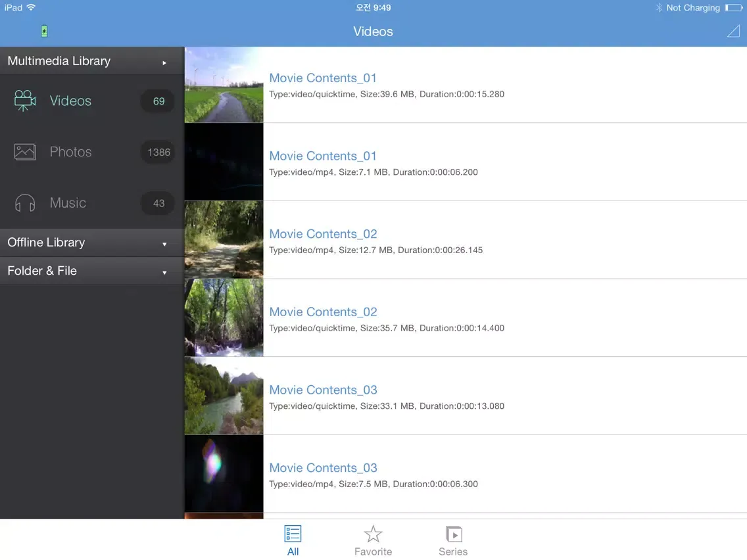The image size is (747, 560).
Task: Select the Videos category label
Action: tap(70, 101)
